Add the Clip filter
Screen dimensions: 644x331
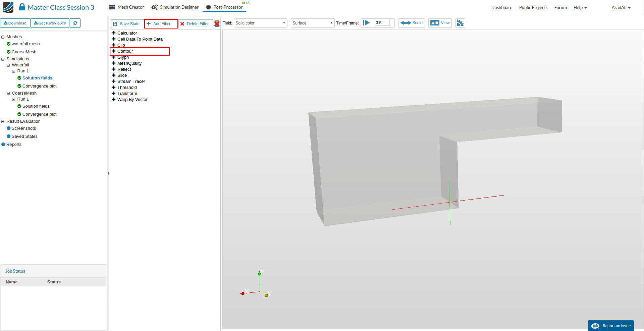tap(121, 45)
